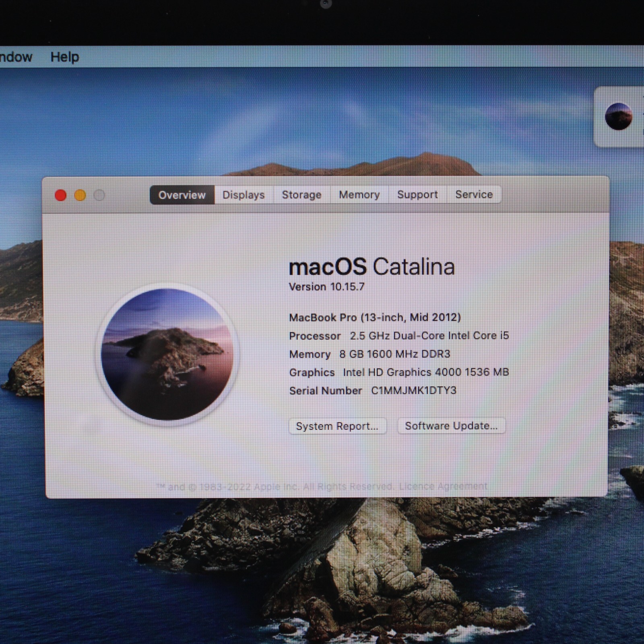This screenshot has width=644, height=644.
Task: Open the Help menu
Action: [x=64, y=57]
